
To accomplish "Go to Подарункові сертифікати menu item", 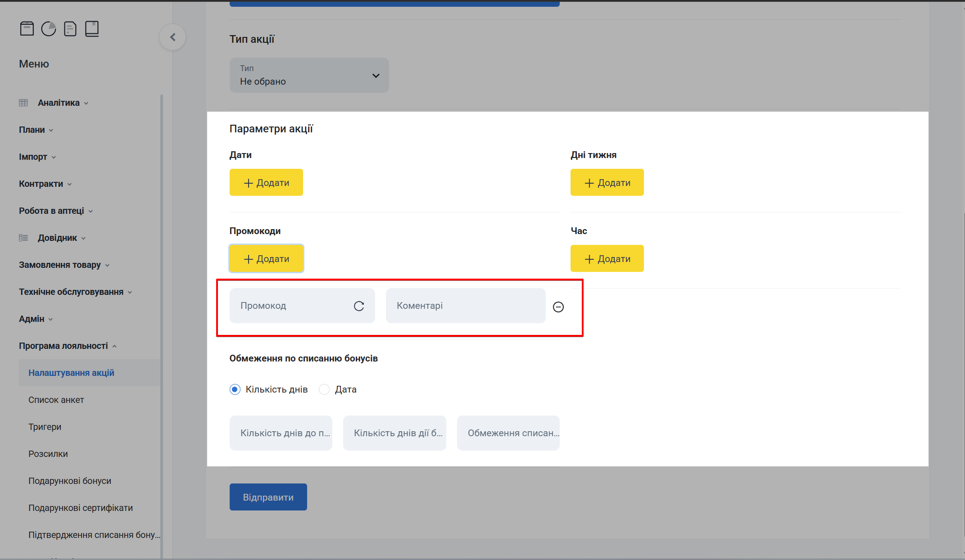I will click(81, 508).
